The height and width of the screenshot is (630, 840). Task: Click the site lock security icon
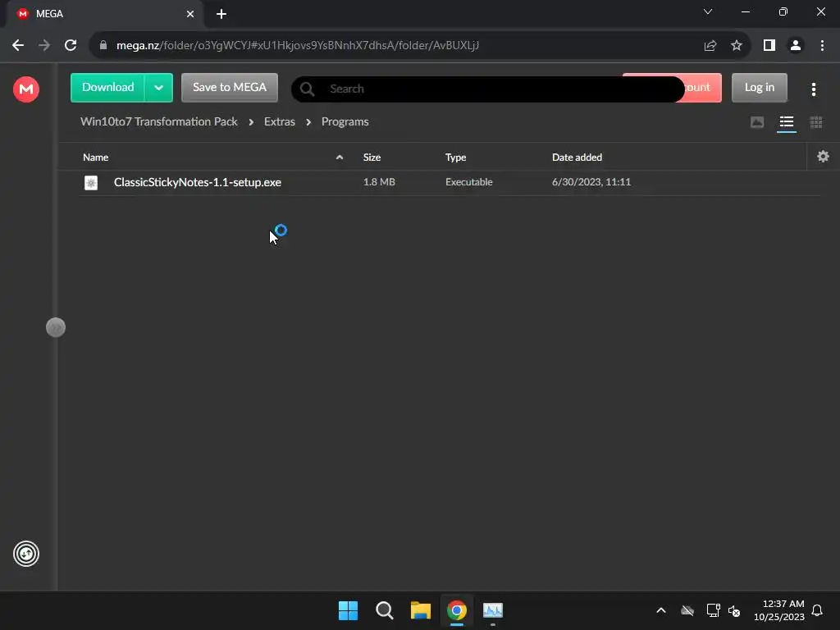[x=103, y=45]
